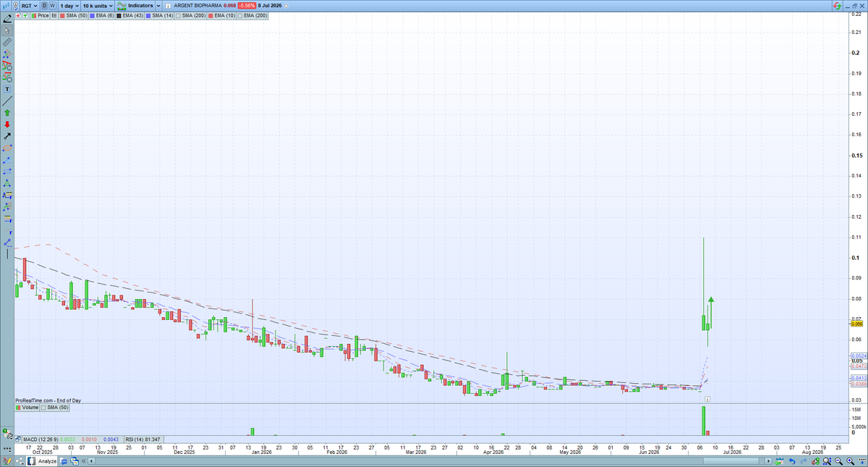Image resolution: width=868 pixels, height=467 pixels.
Task: Open the price settings list icon
Action: (x=54, y=15)
